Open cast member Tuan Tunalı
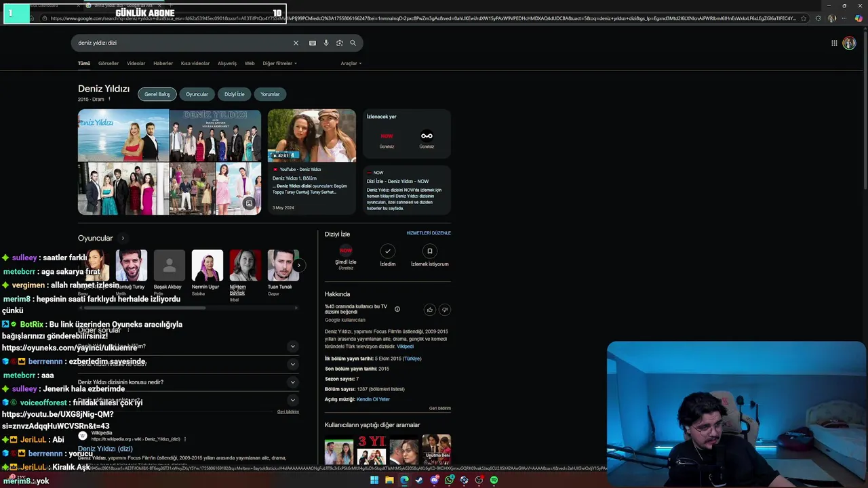The image size is (868, 488). (283, 273)
